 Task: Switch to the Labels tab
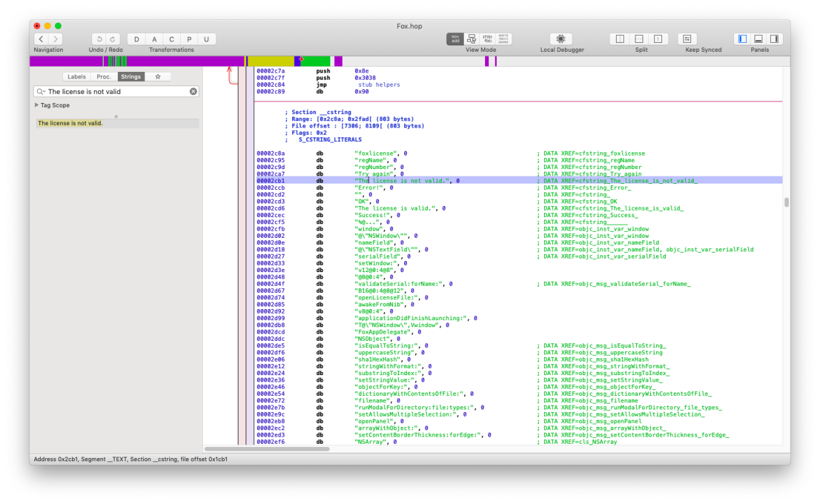coord(76,76)
